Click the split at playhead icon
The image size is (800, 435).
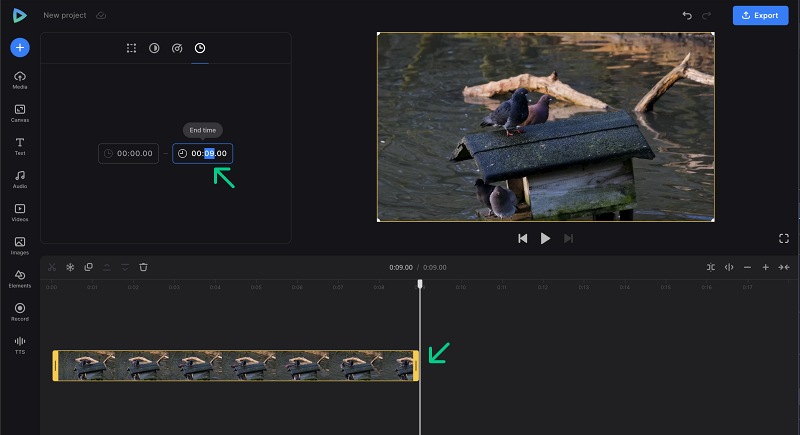click(x=729, y=267)
